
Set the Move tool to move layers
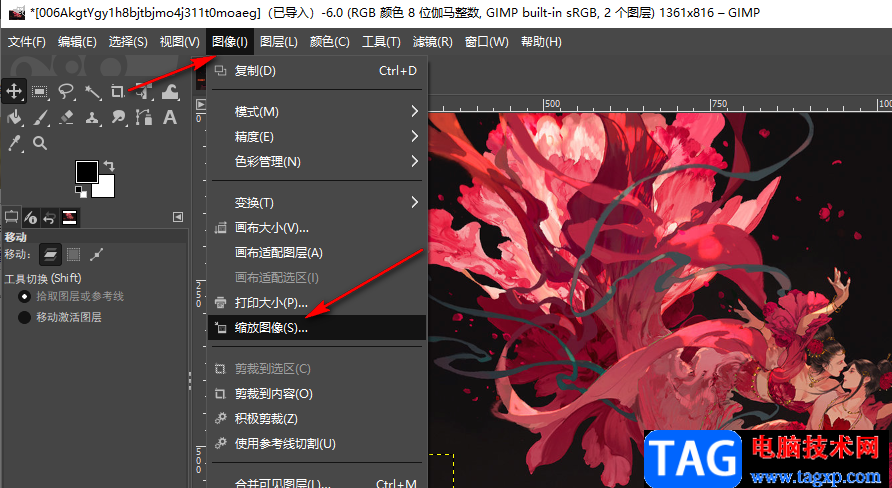pyautogui.click(x=50, y=255)
